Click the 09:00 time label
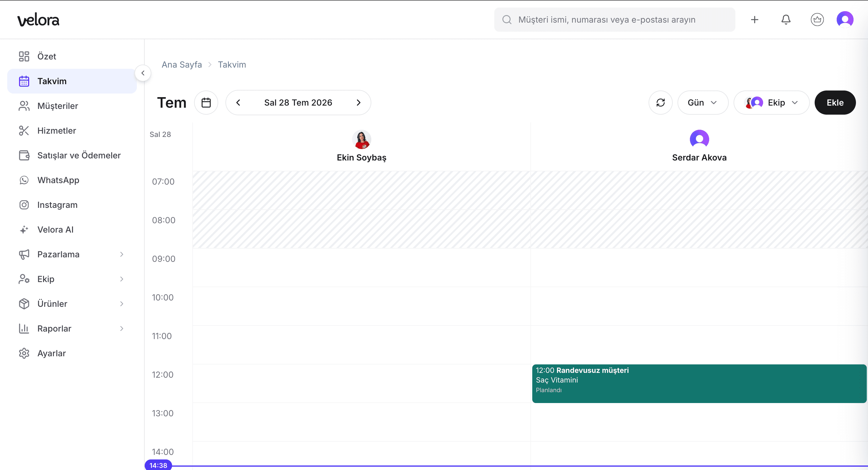Image resolution: width=868 pixels, height=470 pixels. [164, 259]
